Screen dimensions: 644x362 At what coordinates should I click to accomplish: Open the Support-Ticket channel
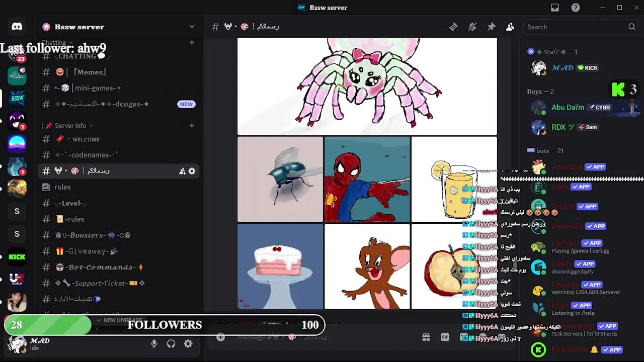[x=119, y=283]
